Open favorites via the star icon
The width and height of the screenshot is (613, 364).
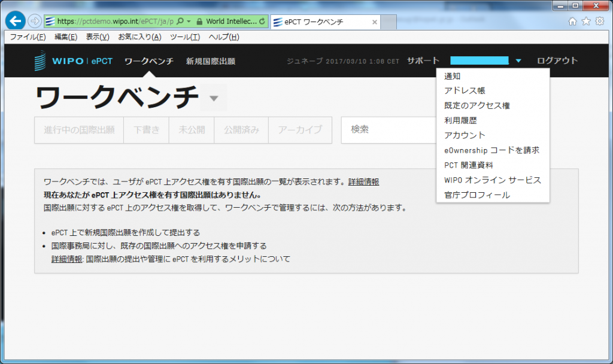585,20
